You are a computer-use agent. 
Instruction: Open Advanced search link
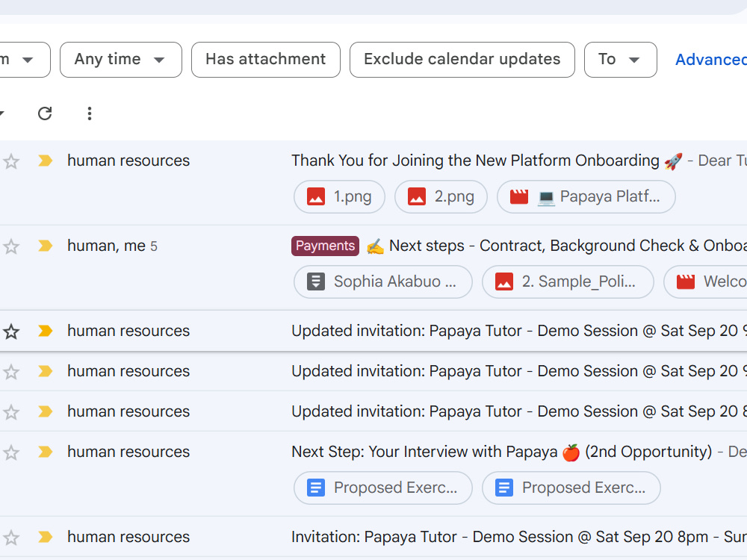[x=711, y=60]
